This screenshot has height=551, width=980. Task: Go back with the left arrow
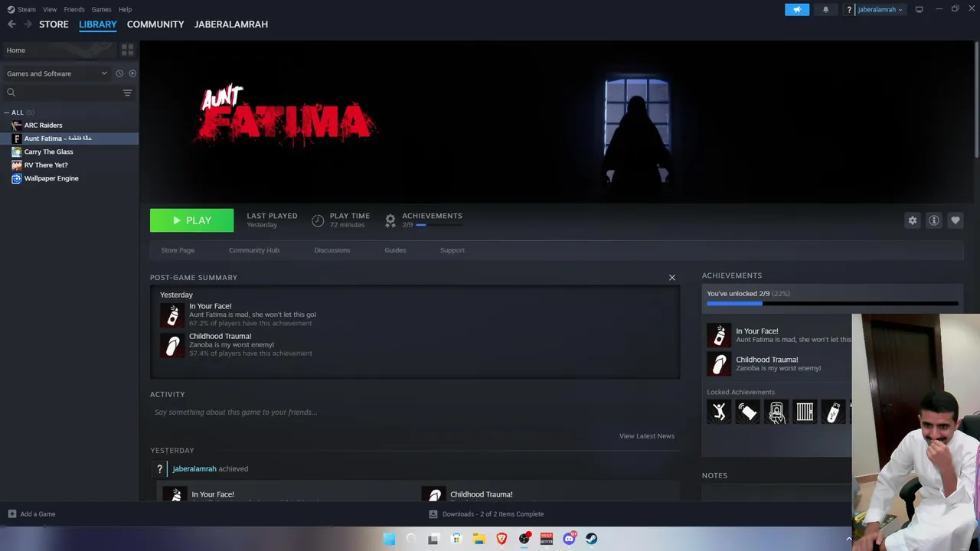pos(11,24)
